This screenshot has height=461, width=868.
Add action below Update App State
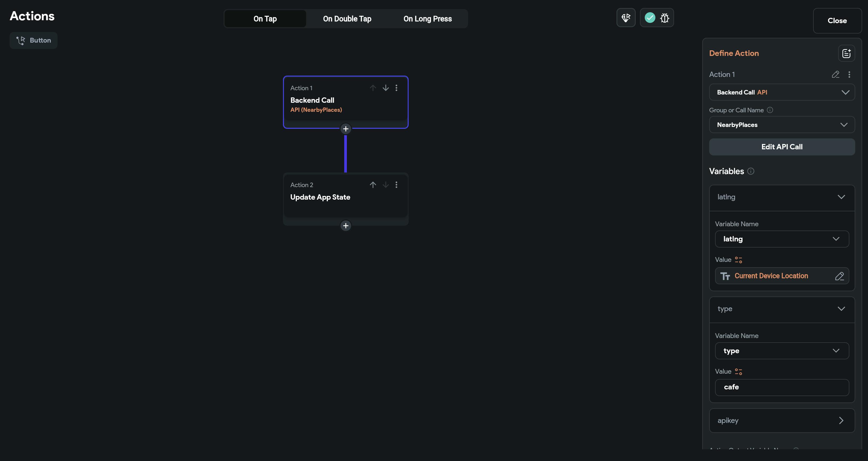[x=345, y=226]
